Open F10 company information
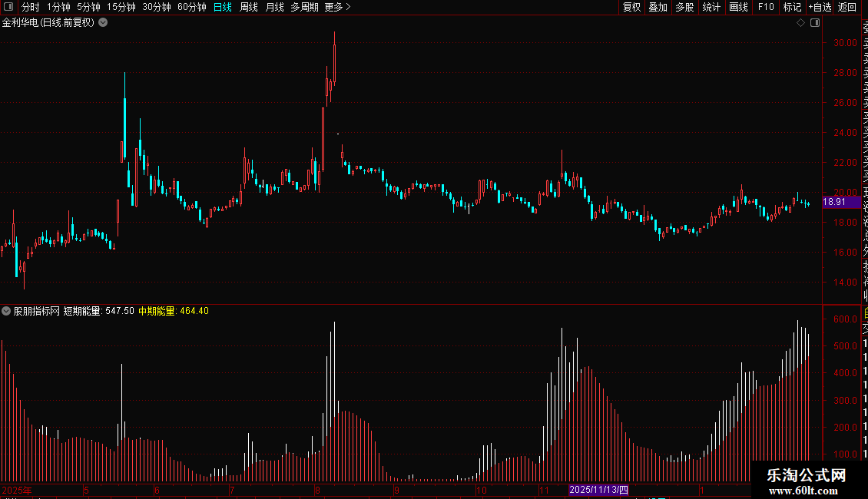868x499 pixels. (x=766, y=7)
